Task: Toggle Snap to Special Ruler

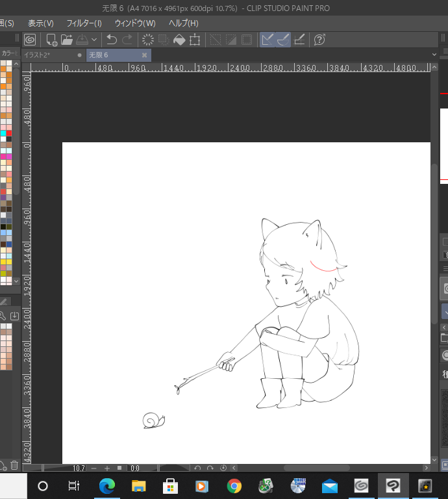Action: [x=283, y=40]
